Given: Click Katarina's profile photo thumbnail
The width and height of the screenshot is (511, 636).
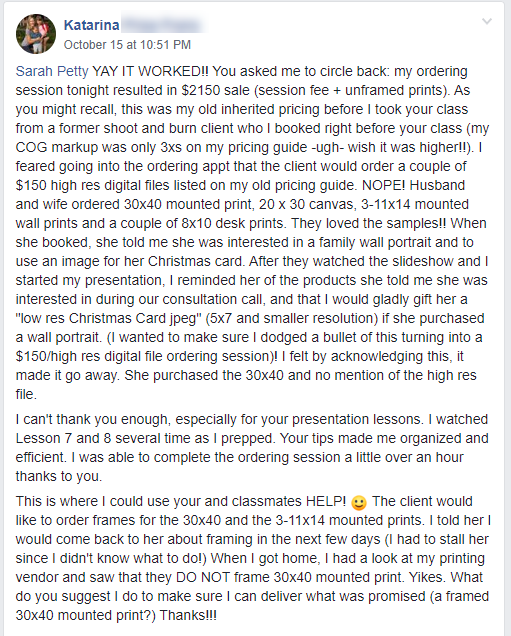Looking at the screenshot, I should (x=36, y=34).
